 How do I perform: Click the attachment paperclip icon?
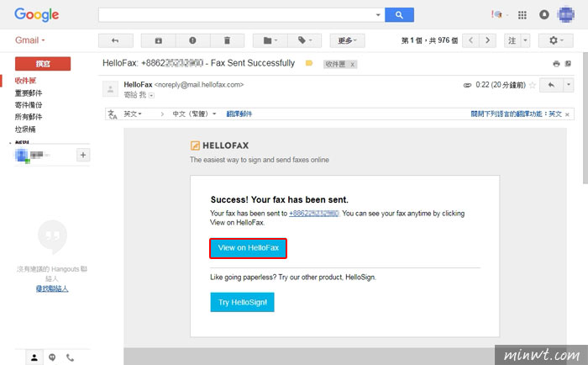(467, 85)
